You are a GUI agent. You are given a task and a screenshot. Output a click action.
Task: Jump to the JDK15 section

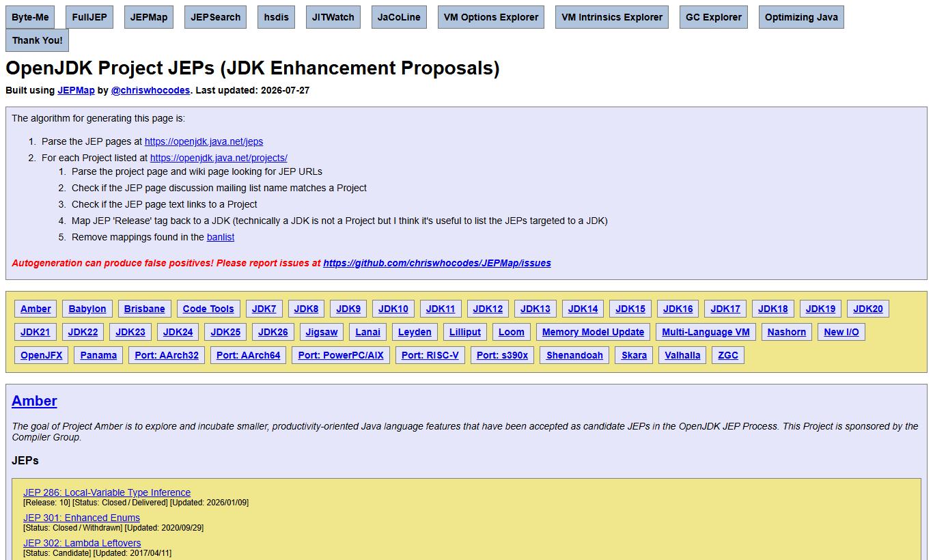click(x=630, y=309)
